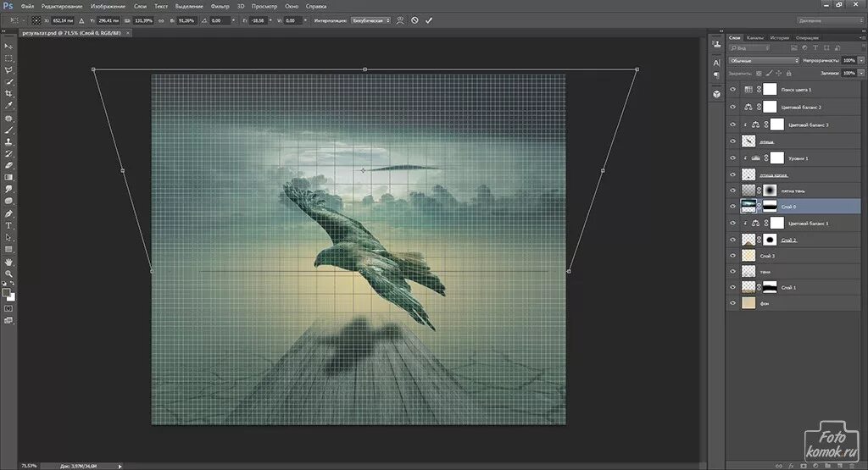The height and width of the screenshot is (470, 868).
Task: Change screen mode via toolbar icon
Action: point(8,321)
